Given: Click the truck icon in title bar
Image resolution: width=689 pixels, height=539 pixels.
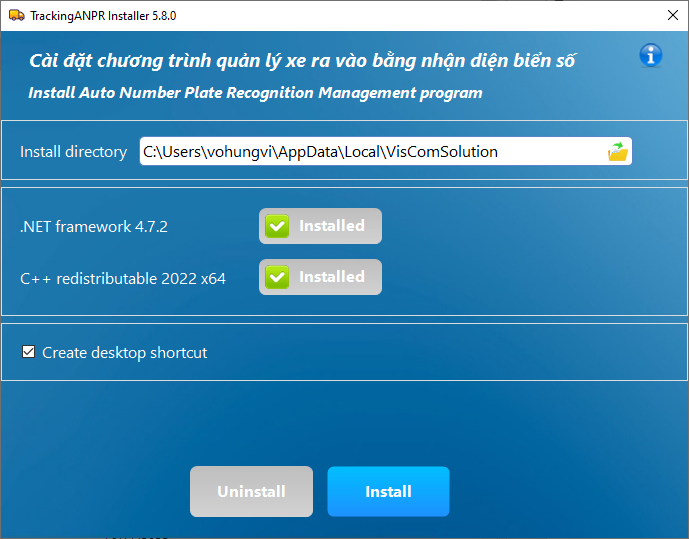Looking at the screenshot, I should (15, 17).
